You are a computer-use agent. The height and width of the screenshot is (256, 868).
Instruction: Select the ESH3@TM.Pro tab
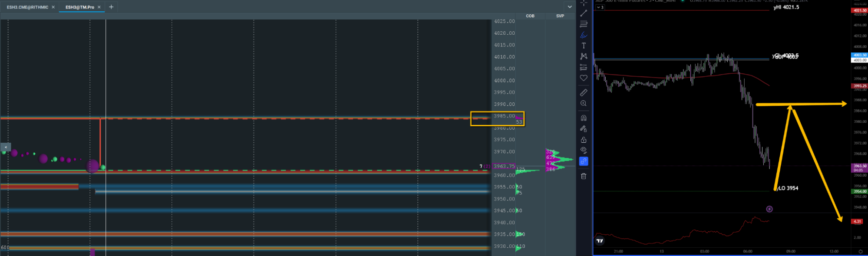[79, 7]
